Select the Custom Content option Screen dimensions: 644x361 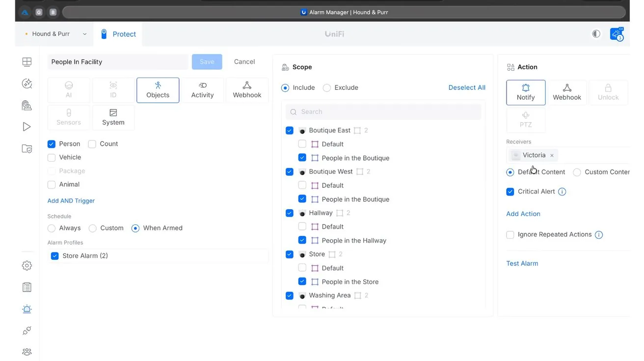[577, 172]
